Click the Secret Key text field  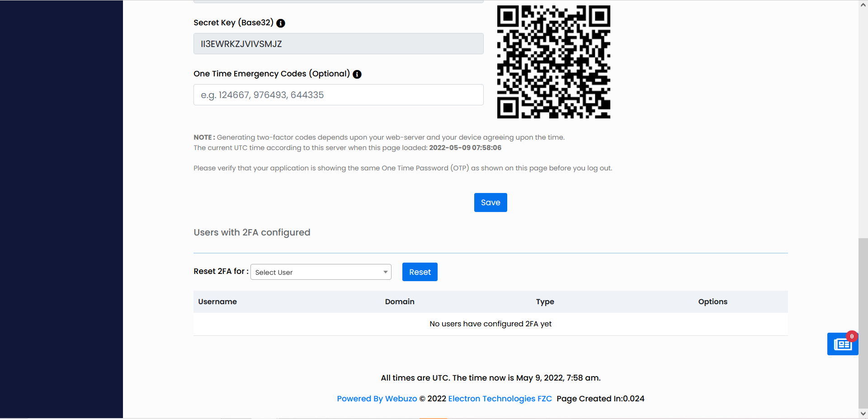338,44
